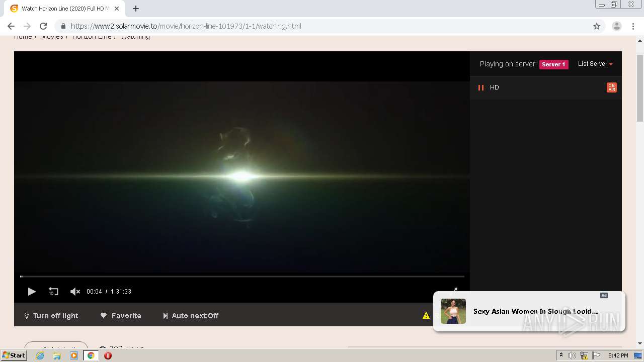This screenshot has width=644, height=362.
Task: Go forward in browser history
Action: pyautogui.click(x=27, y=26)
